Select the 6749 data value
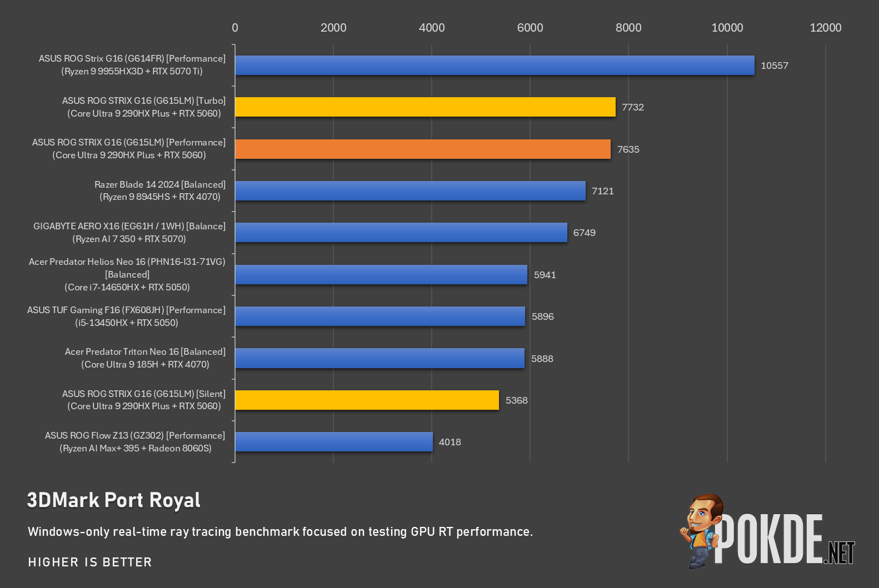The height and width of the screenshot is (588, 879). coord(585,233)
